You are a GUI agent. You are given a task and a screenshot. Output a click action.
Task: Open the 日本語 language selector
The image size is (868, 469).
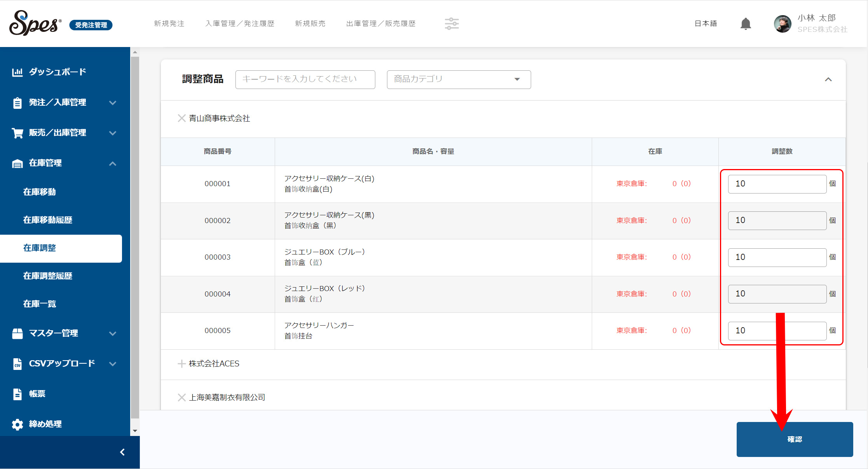(706, 24)
